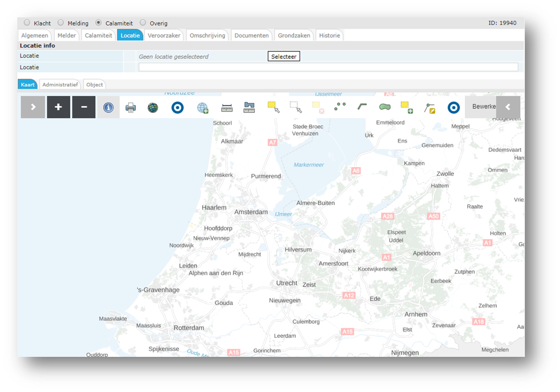Click the print map icon

point(131,108)
